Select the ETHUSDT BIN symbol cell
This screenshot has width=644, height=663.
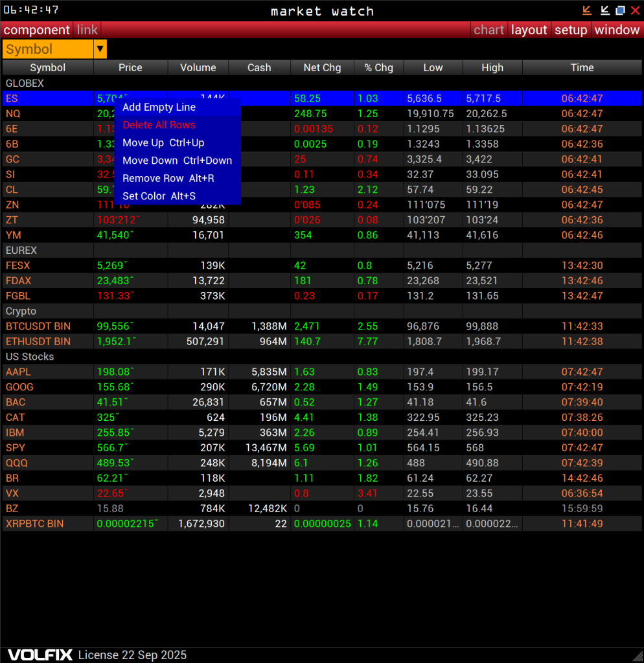(48, 342)
